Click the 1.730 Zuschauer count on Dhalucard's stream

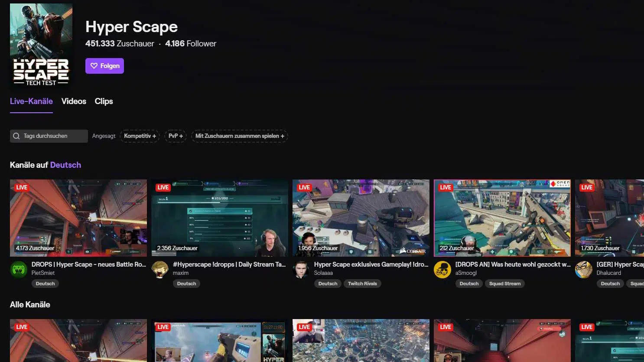600,248
